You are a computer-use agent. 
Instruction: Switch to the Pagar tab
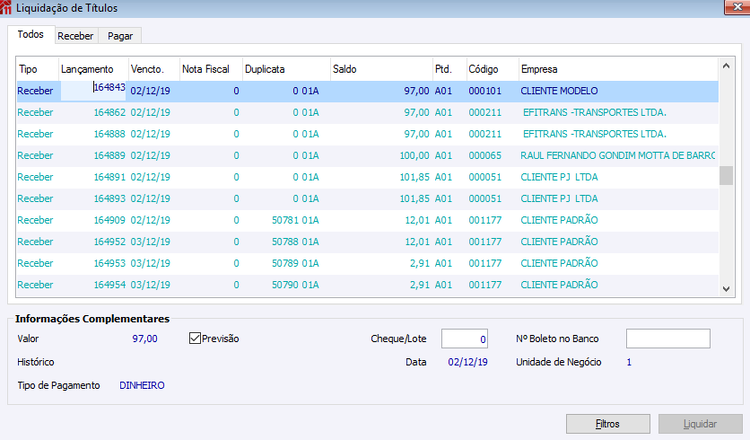(120, 36)
